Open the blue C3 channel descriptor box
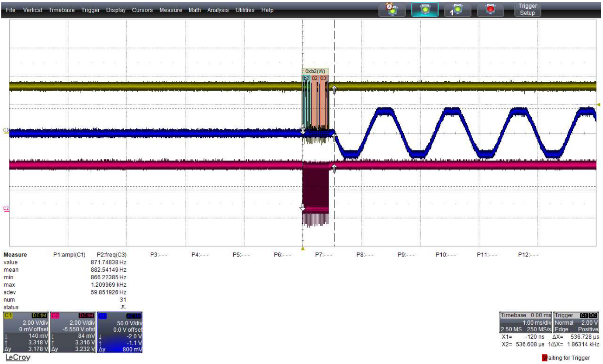This screenshot has height=364, width=603. pos(120,332)
